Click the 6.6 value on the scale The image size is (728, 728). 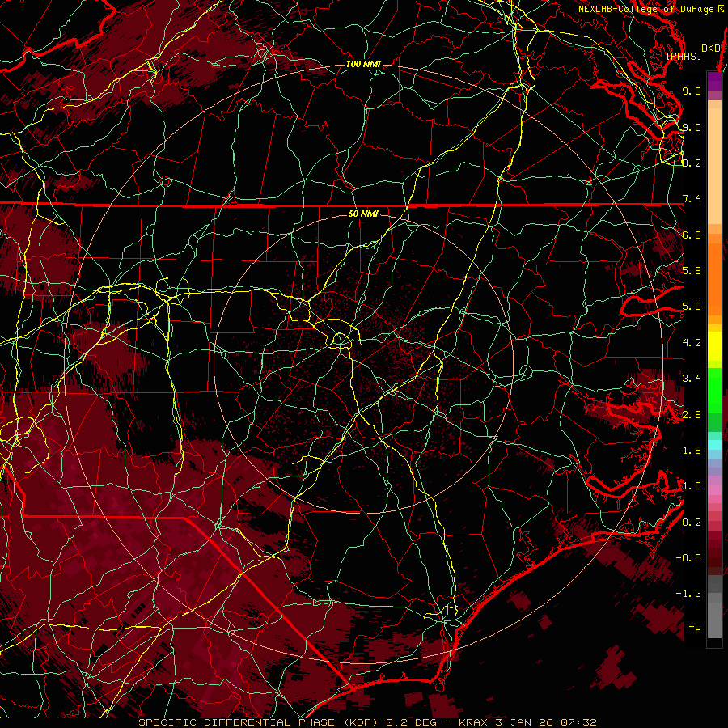[x=692, y=235]
